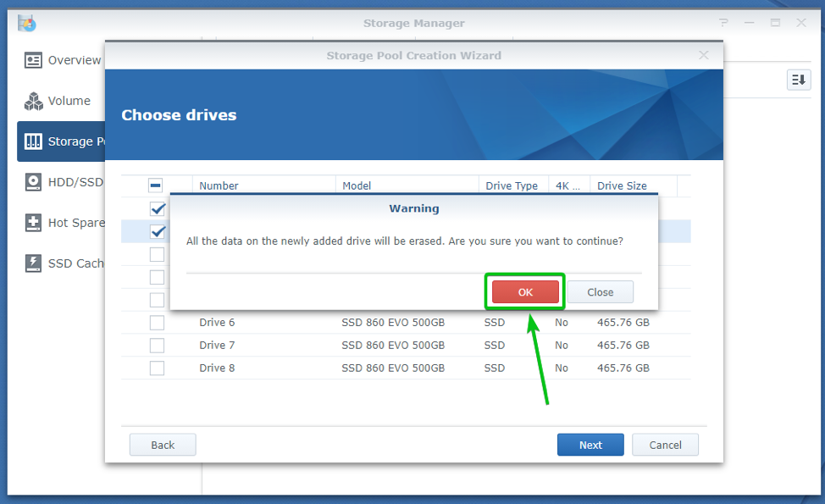Open the Volume section in sidebar
This screenshot has width=825, height=504.
tap(62, 101)
